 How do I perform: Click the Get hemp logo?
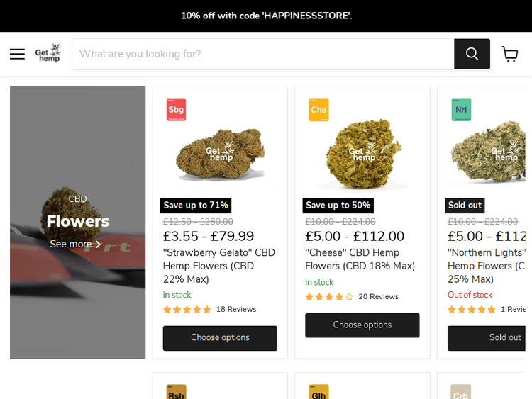pyautogui.click(x=48, y=53)
